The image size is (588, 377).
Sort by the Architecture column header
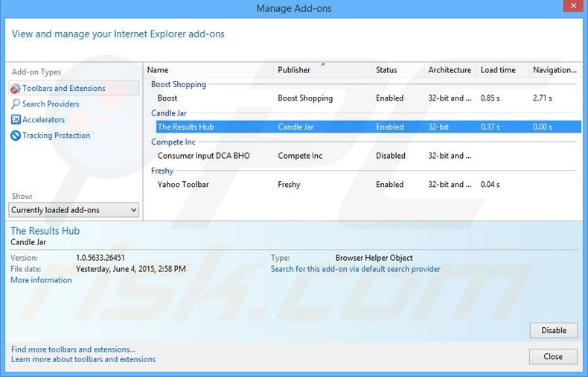[x=450, y=70]
